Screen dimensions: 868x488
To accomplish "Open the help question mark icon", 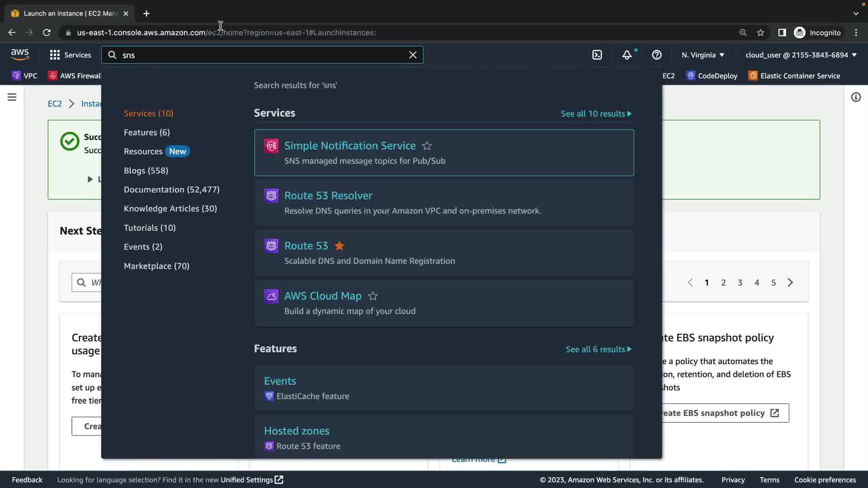I will tap(656, 55).
